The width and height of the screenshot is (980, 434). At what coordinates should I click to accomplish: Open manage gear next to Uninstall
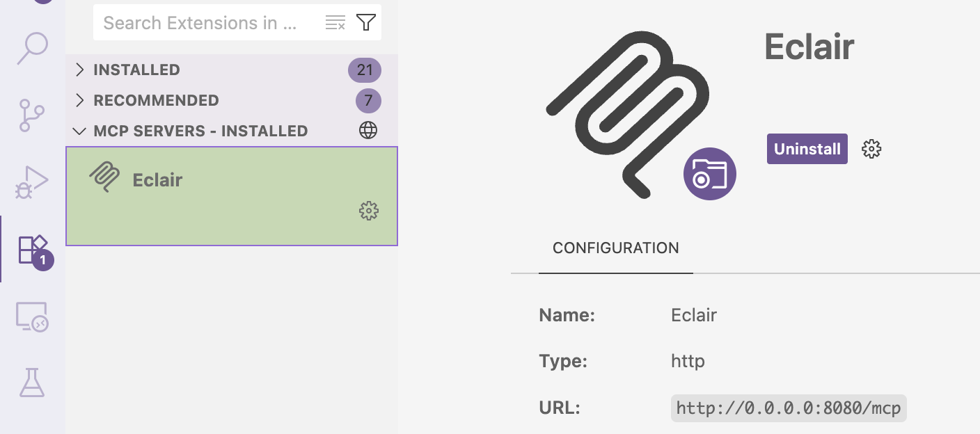[871, 149]
